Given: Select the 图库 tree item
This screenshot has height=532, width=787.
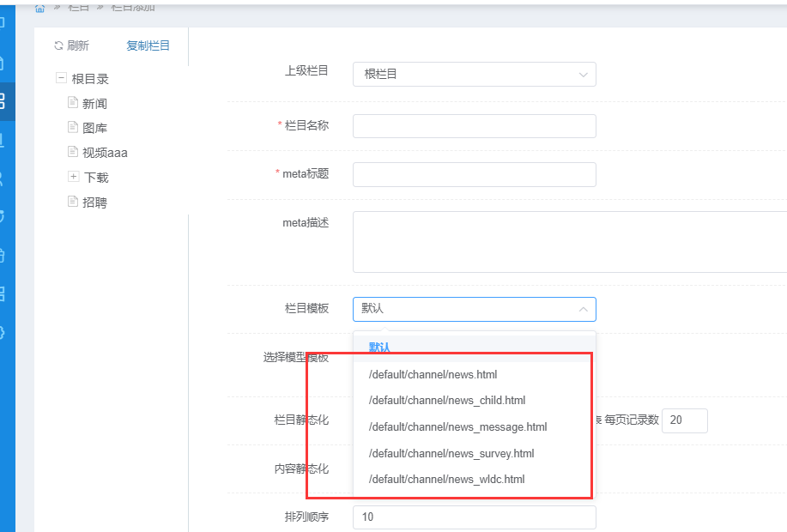Looking at the screenshot, I should [x=95, y=128].
